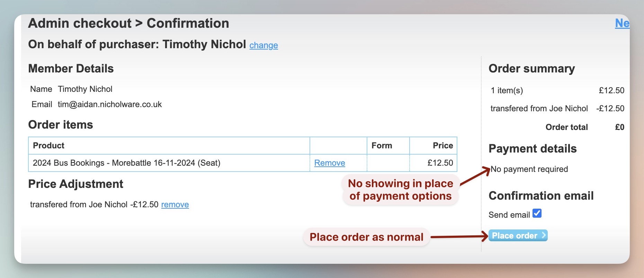The height and width of the screenshot is (278, 644).
Task: Select the 2024 Bus Bookings product name
Action: point(126,163)
